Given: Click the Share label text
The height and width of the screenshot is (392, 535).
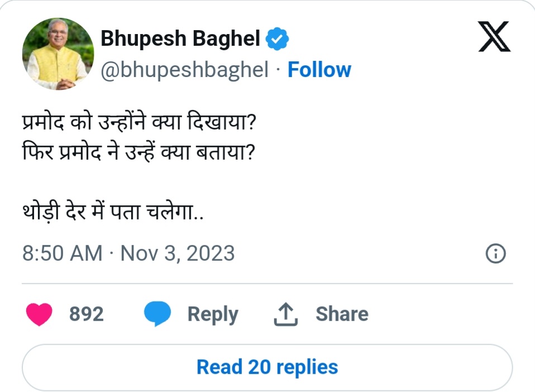Looking at the screenshot, I should click(342, 313).
